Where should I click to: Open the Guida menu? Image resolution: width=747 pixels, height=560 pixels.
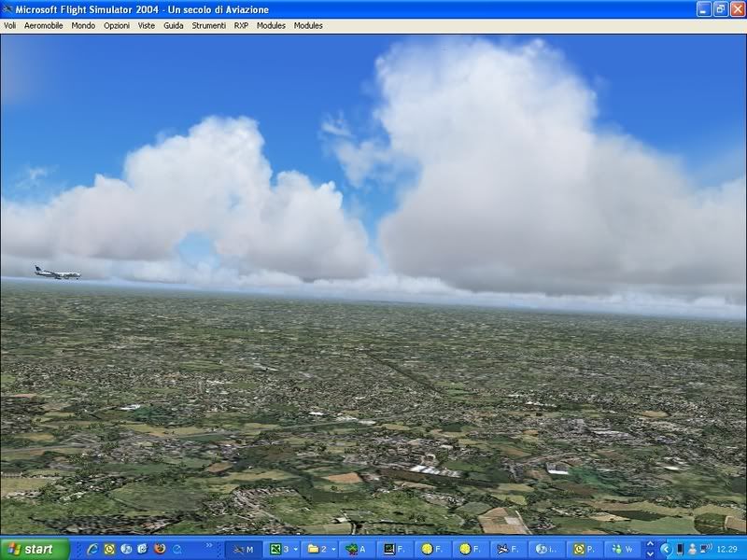174,26
